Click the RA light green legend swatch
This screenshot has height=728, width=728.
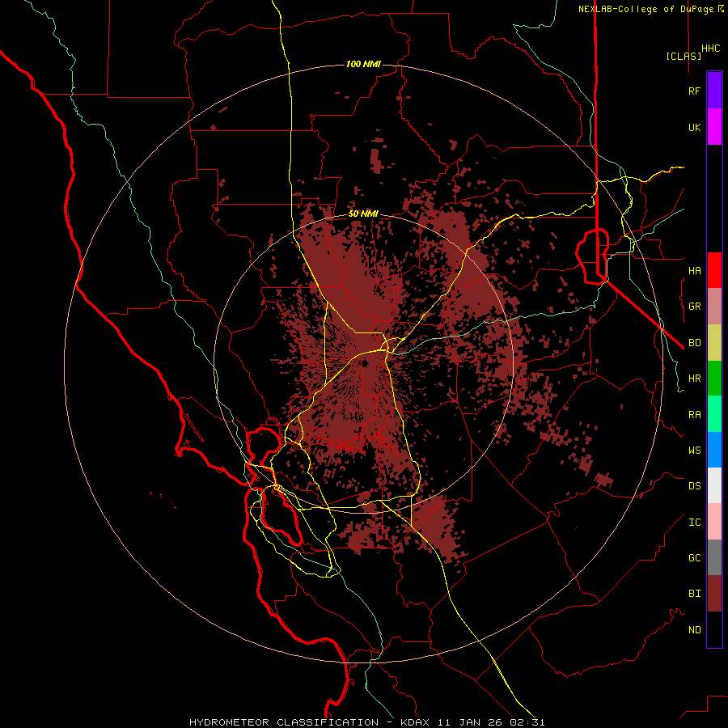click(x=714, y=413)
